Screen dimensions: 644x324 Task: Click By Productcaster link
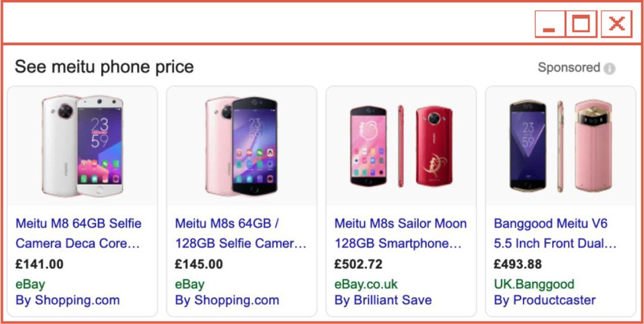click(544, 300)
